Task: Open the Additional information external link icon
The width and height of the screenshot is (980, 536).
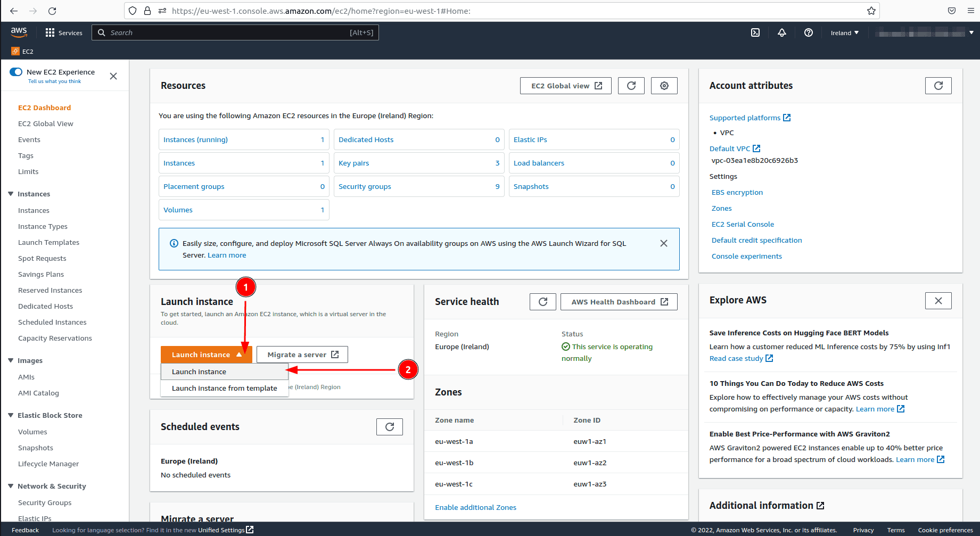Action: (820, 506)
